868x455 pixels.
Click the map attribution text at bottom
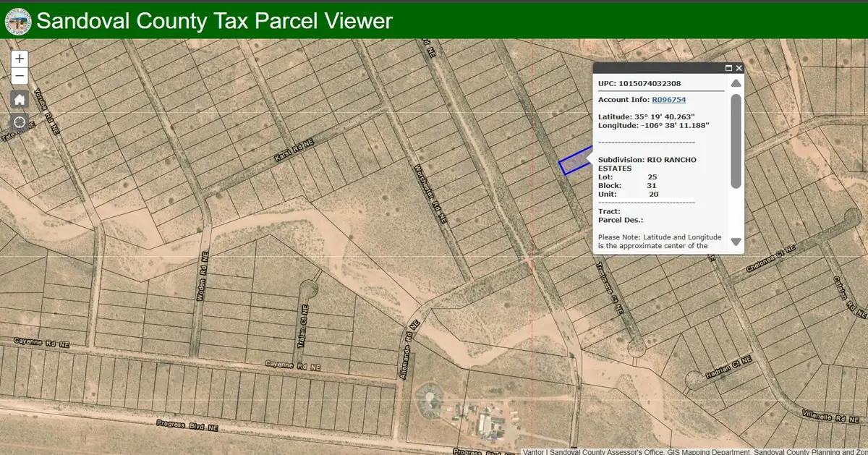(x=694, y=451)
